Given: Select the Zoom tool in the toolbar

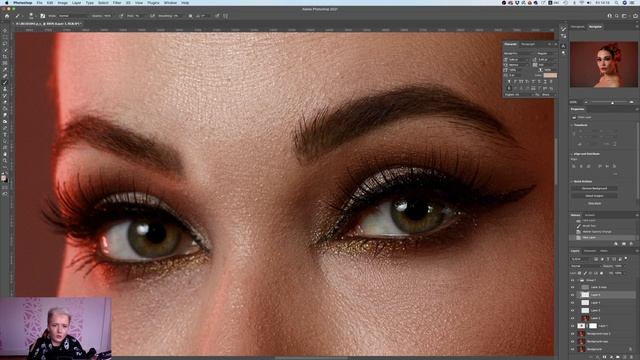Looking at the screenshot, I should coord(5,161).
